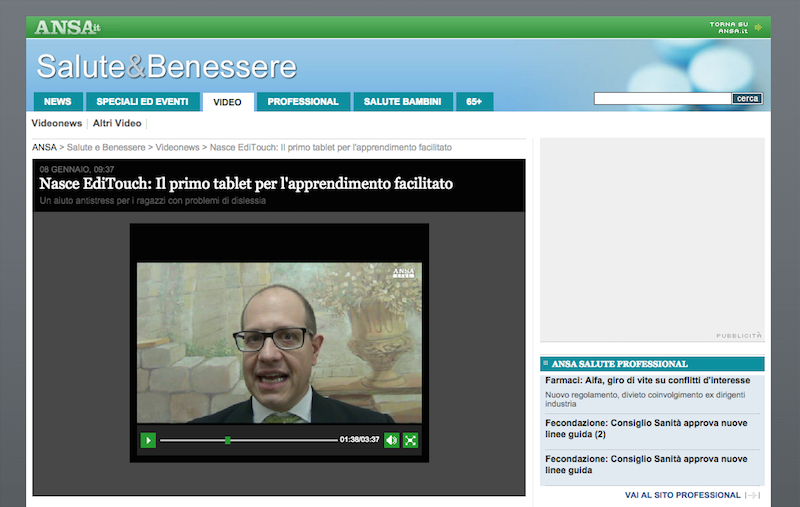Open the PROFESSIONAL tab
The width and height of the screenshot is (800, 507).
(x=303, y=102)
